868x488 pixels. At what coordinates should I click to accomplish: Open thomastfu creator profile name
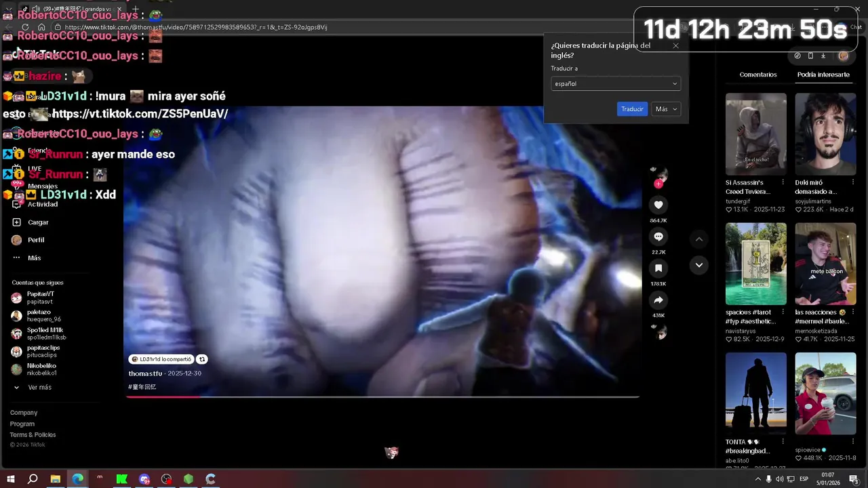(x=146, y=373)
